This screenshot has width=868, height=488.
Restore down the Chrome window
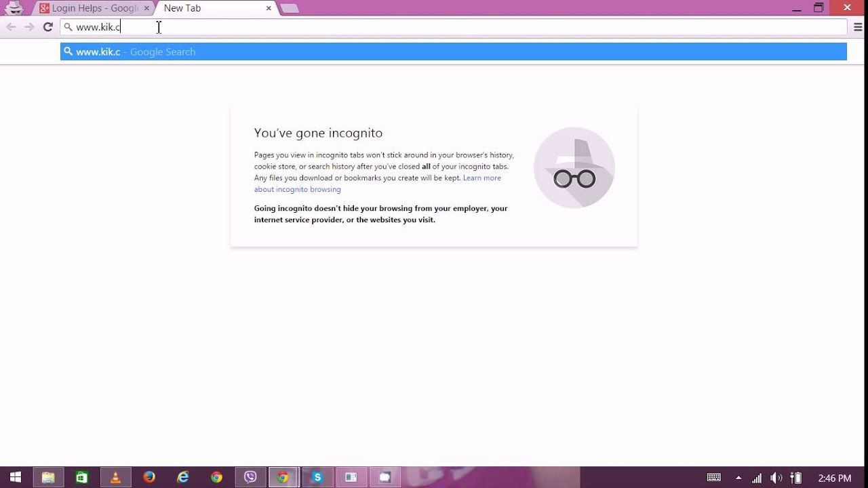818,8
